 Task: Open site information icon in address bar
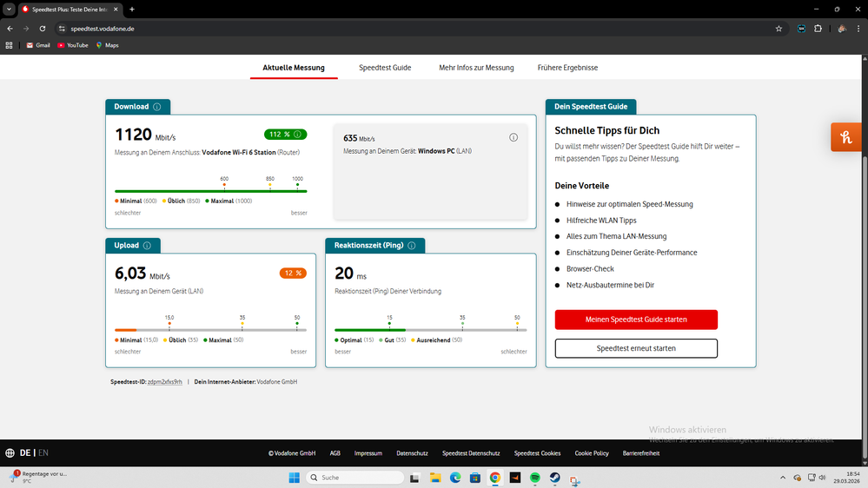[x=62, y=29]
